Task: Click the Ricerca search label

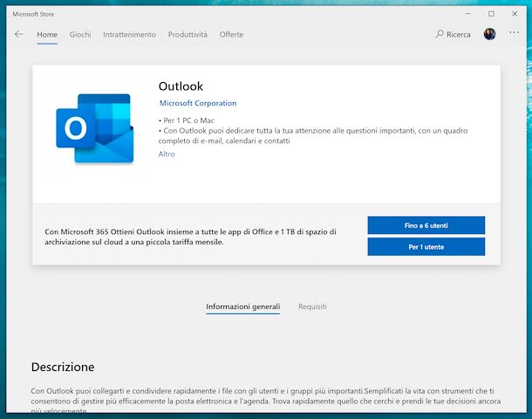Action: click(459, 35)
